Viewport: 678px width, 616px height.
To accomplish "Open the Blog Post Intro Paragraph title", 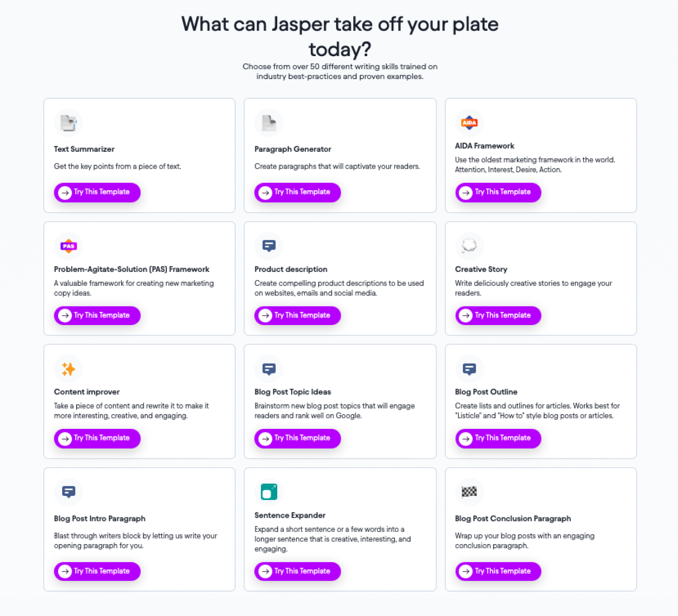I will click(99, 518).
